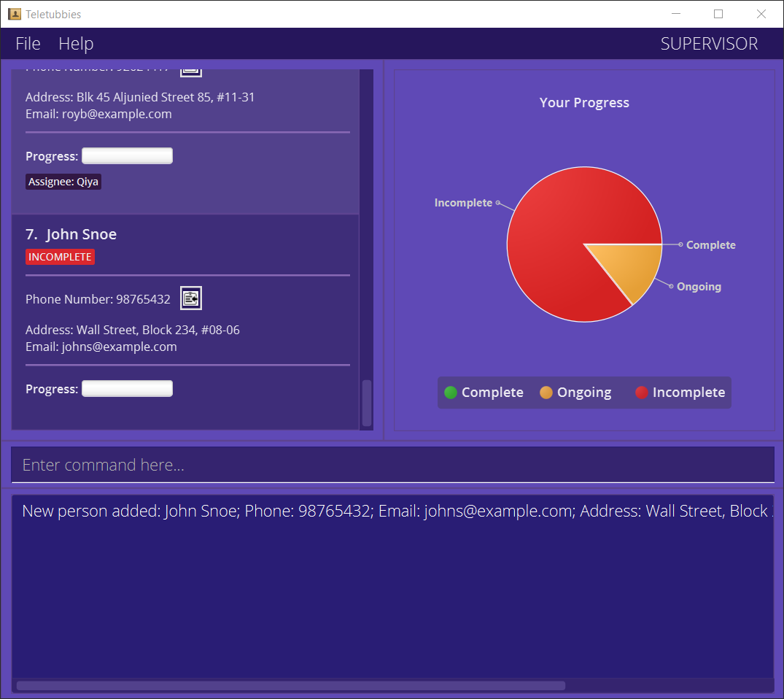784x699 pixels.
Task: Click the orange Ongoing legend dot
Action: pos(546,393)
